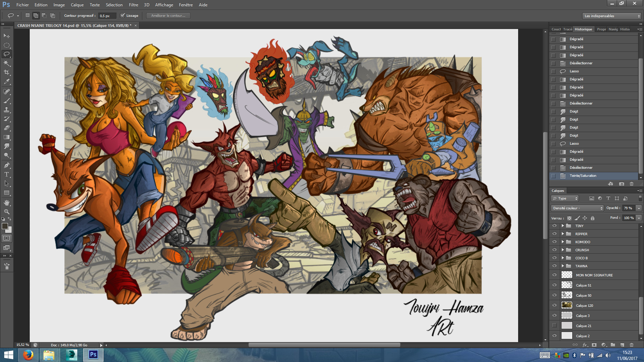Select the Healing Brush tool

(7, 92)
